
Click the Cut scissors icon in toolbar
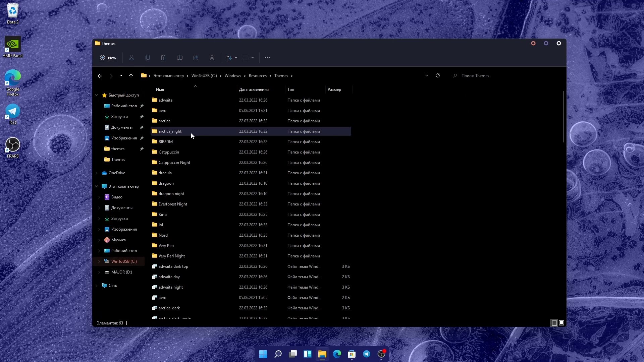[x=131, y=58]
